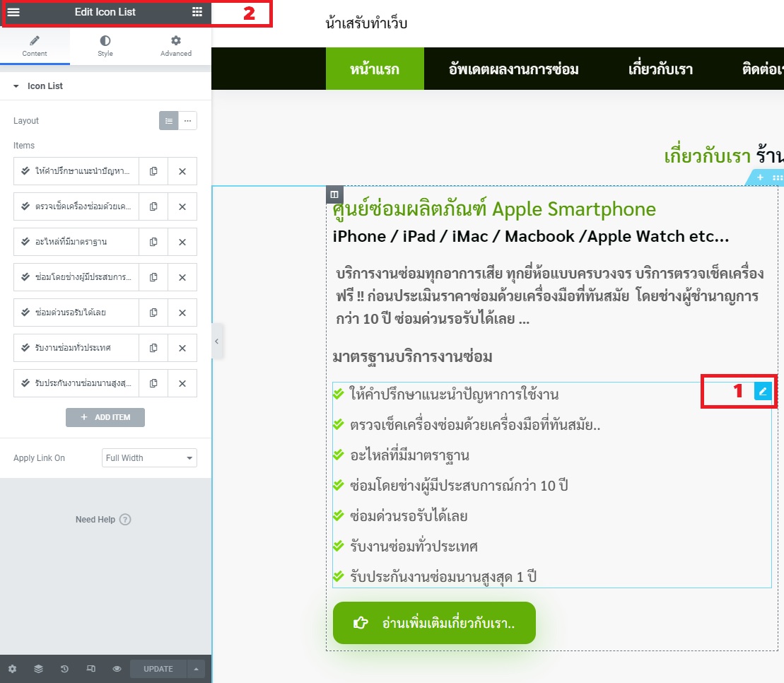Switch Responsive Mode via device icon
The width and height of the screenshot is (784, 683).
[x=90, y=669]
